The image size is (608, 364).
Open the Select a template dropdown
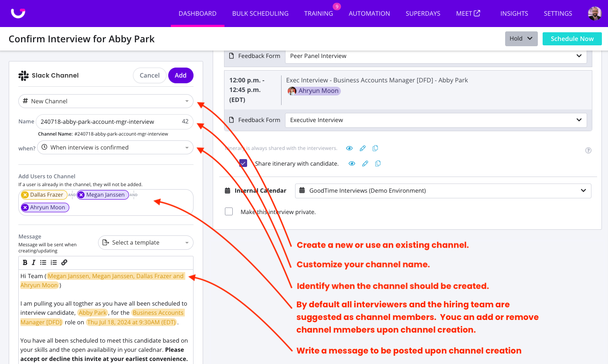point(146,242)
